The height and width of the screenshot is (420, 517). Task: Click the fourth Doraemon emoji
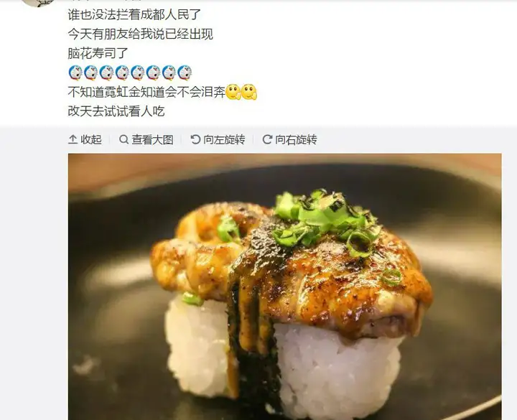click(122, 73)
